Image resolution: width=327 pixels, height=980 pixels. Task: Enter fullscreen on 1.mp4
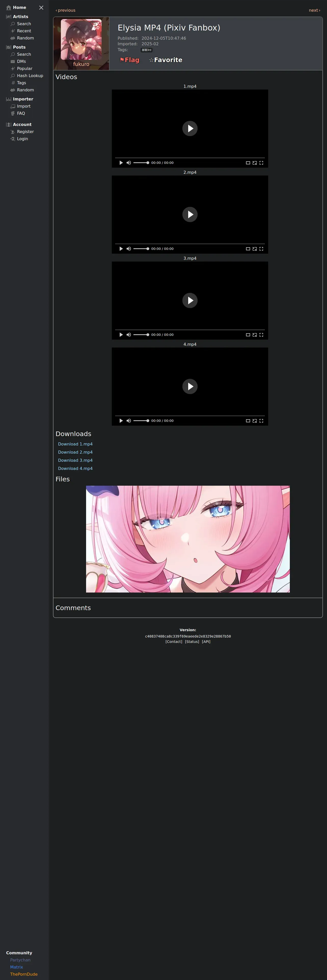point(261,163)
